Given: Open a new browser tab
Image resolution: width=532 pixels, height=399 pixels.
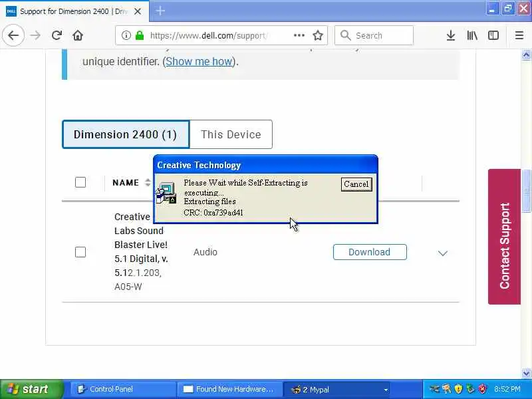Looking at the screenshot, I should pyautogui.click(x=160, y=11).
